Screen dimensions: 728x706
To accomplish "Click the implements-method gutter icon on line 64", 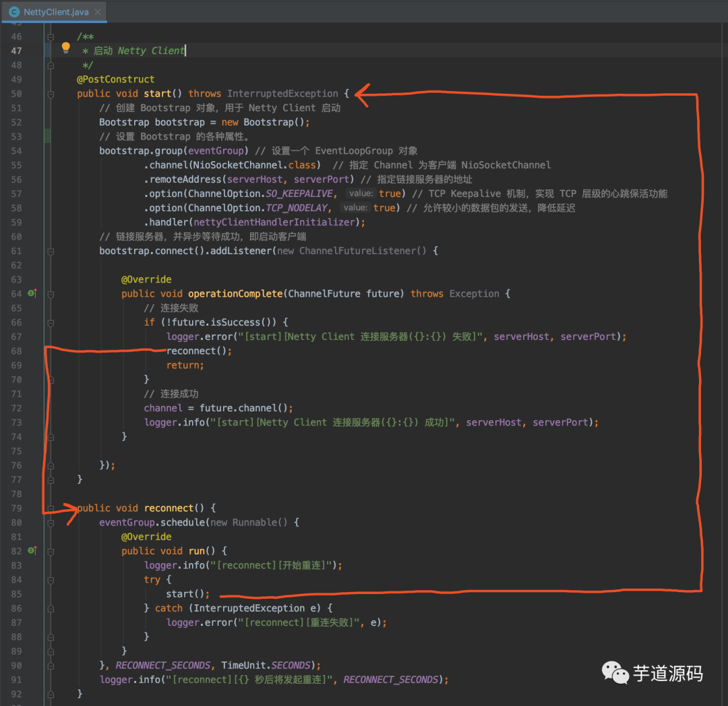I will (32, 293).
